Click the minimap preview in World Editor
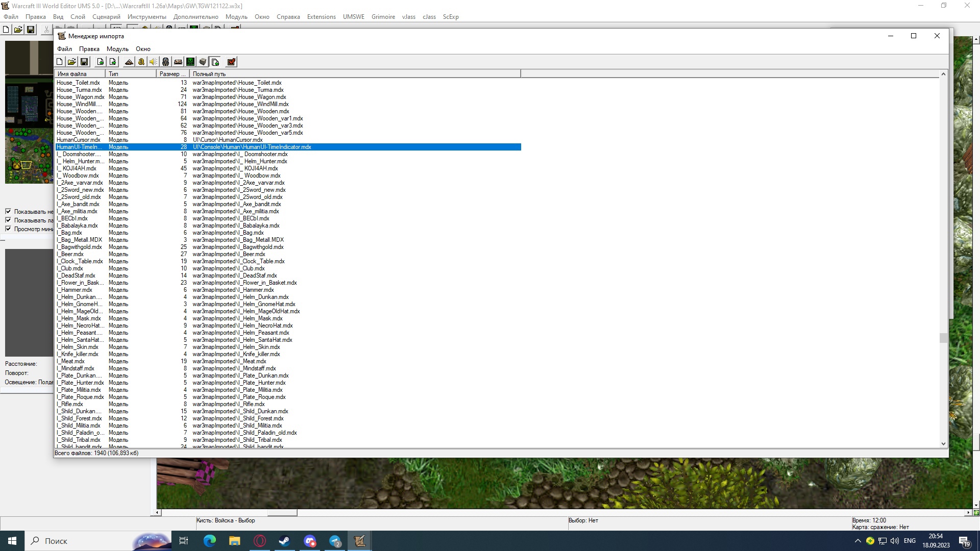Screen dimensions: 980x551 click(x=29, y=112)
